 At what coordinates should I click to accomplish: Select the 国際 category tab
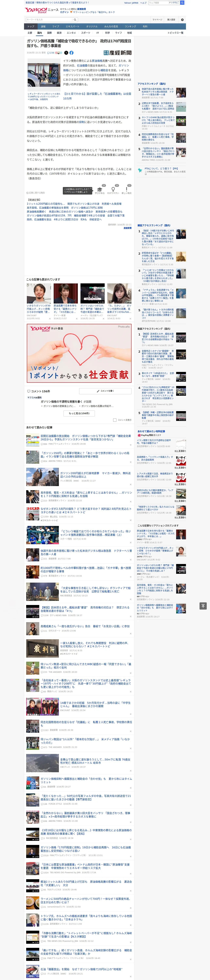(49, 33)
